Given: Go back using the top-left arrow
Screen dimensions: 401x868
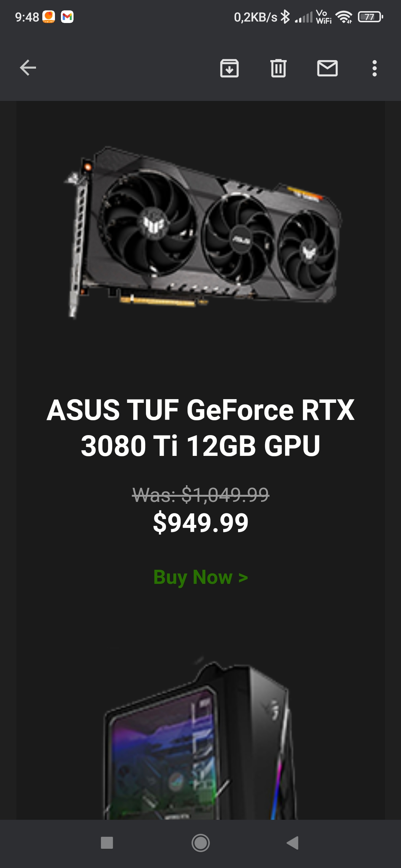Looking at the screenshot, I should click(x=28, y=68).
